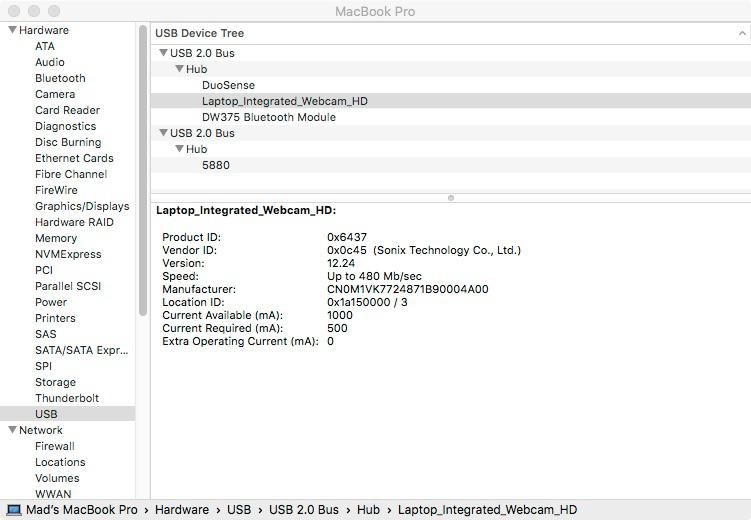
Task: Click the split-pane divider handle
Action: [x=450, y=198]
